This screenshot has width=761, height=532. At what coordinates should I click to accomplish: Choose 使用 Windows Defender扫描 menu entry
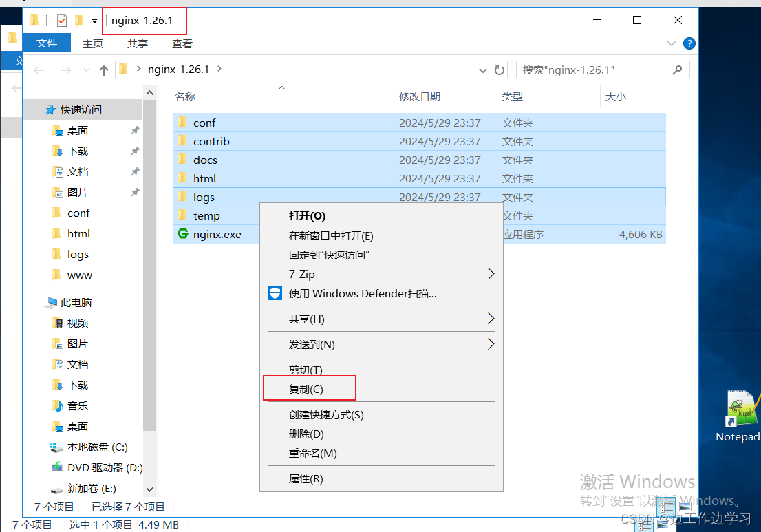[381, 294]
